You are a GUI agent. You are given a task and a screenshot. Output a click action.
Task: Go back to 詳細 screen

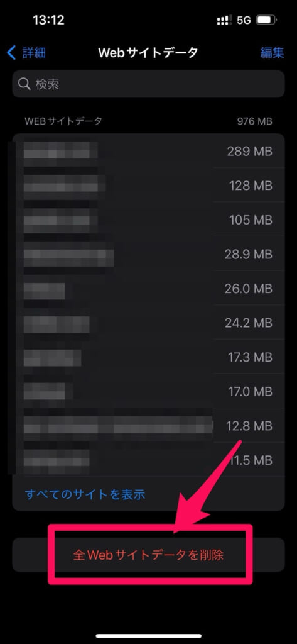pyautogui.click(x=26, y=53)
